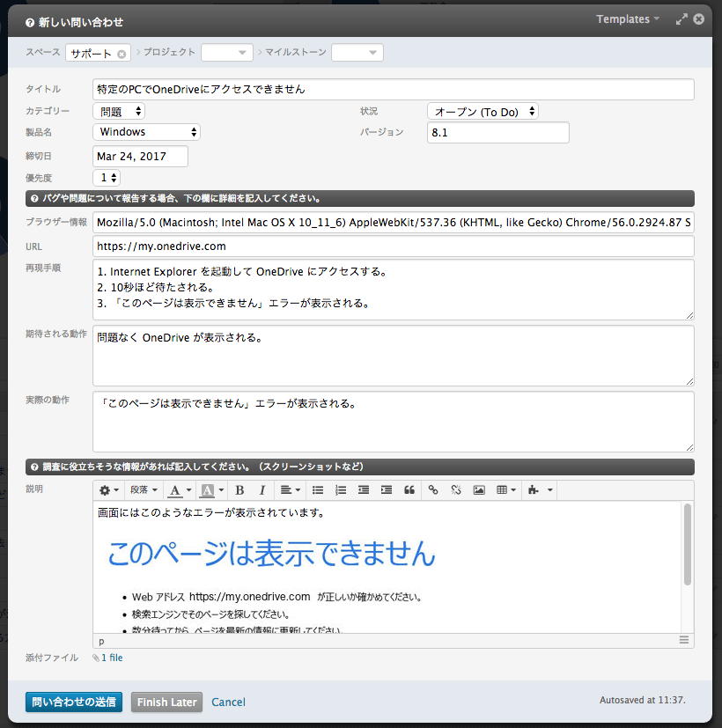Image resolution: width=722 pixels, height=728 pixels.
Task: Click the help icon on 調査に役立ちそうな banner
Action: [34, 467]
